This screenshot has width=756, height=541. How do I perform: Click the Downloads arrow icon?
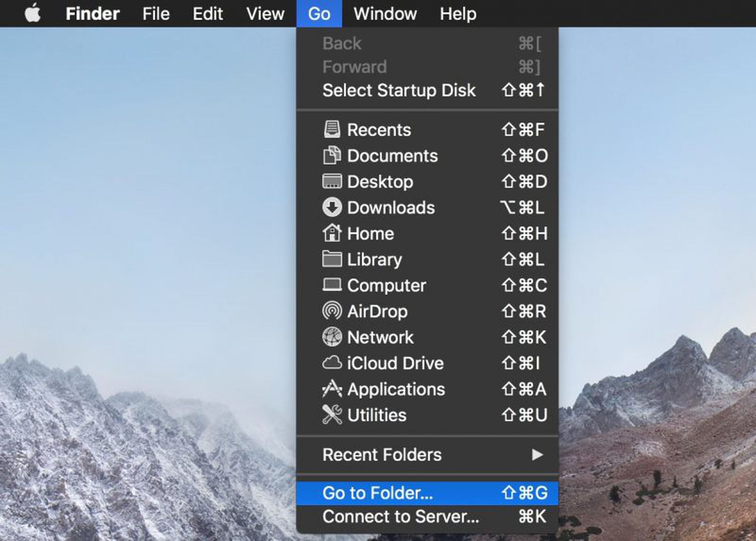click(x=332, y=207)
